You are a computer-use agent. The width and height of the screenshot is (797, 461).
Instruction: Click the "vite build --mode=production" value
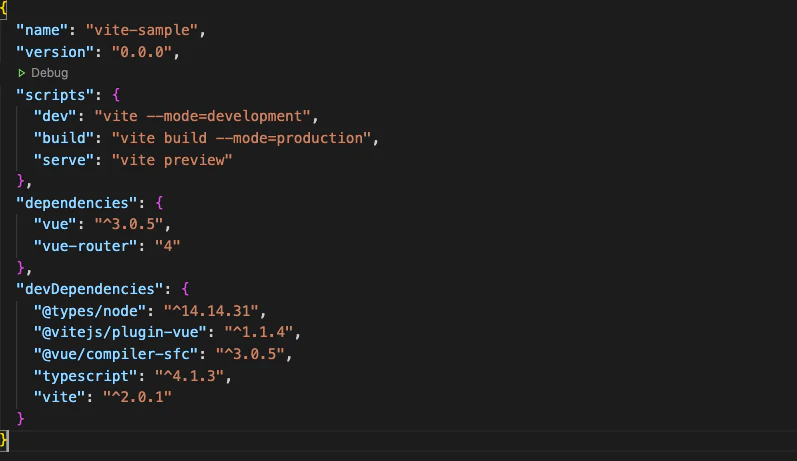tap(241, 138)
